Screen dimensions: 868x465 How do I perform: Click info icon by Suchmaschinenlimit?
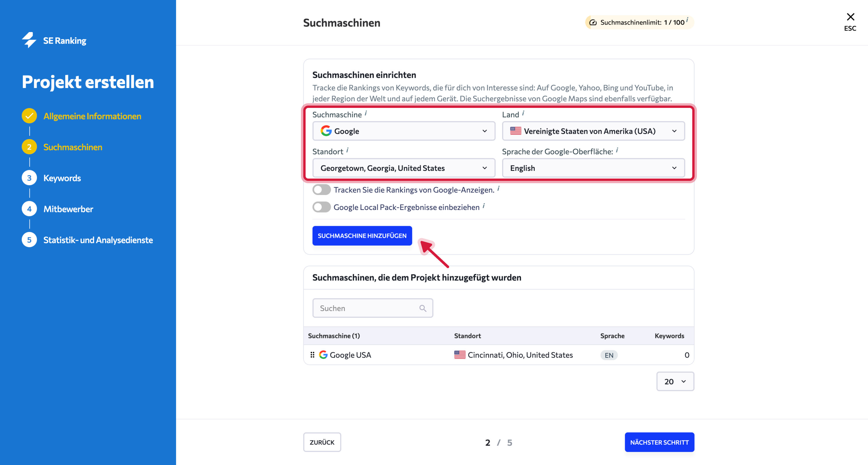coord(687,20)
